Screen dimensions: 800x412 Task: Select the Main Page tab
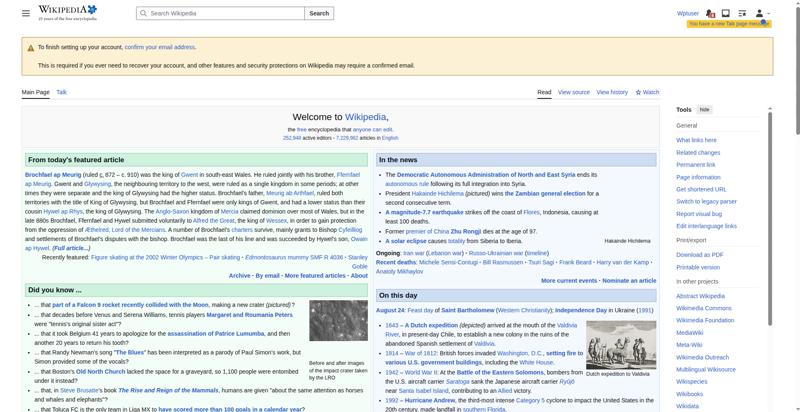point(35,92)
